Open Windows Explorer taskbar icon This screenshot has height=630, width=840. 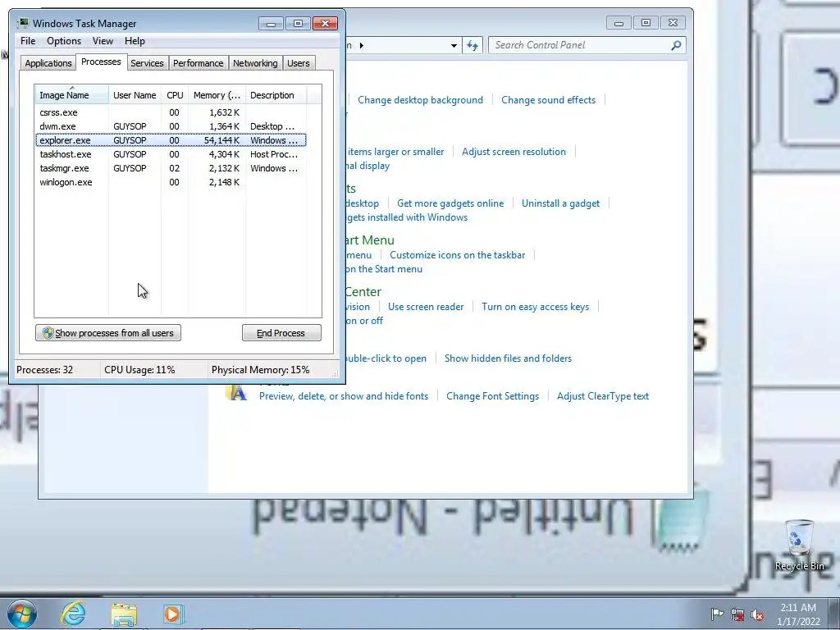click(124, 614)
